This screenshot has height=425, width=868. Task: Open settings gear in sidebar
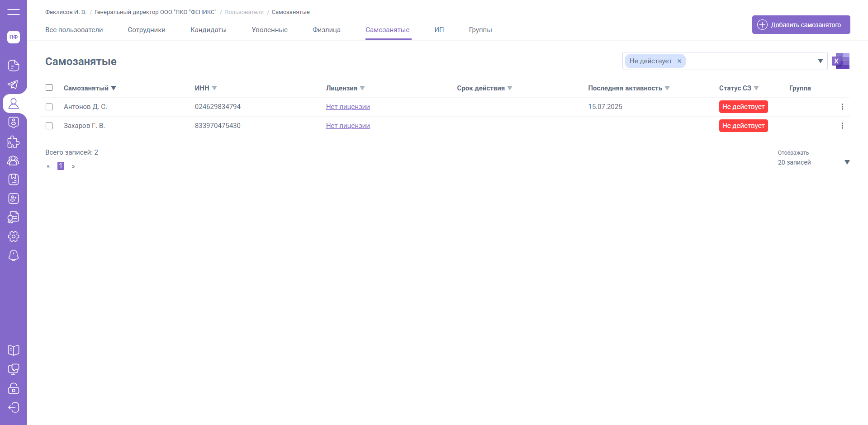[14, 236]
